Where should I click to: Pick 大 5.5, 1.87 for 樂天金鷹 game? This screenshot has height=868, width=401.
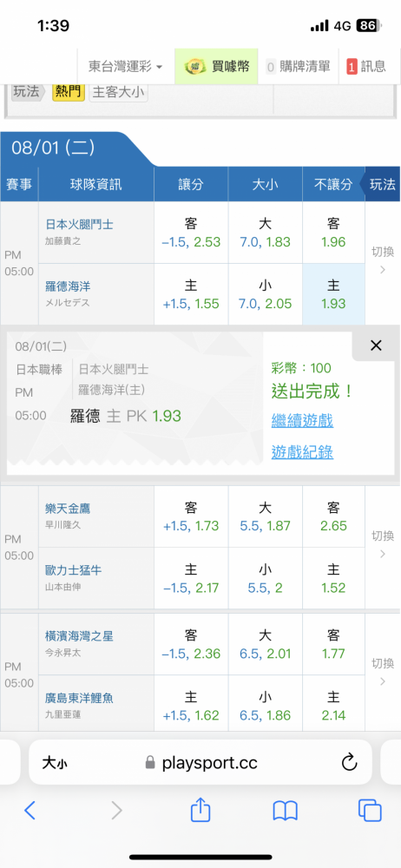coord(266,517)
